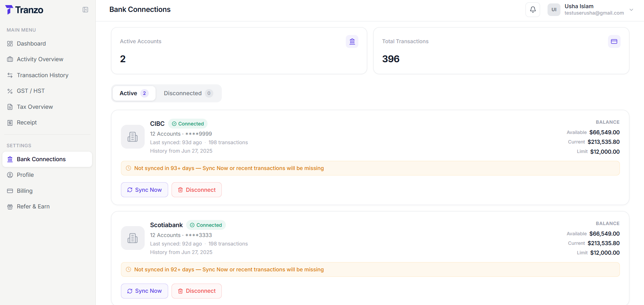Click 'Last synced: 92d ago' text
Viewport: 644px width, 305px height.
(x=176, y=244)
